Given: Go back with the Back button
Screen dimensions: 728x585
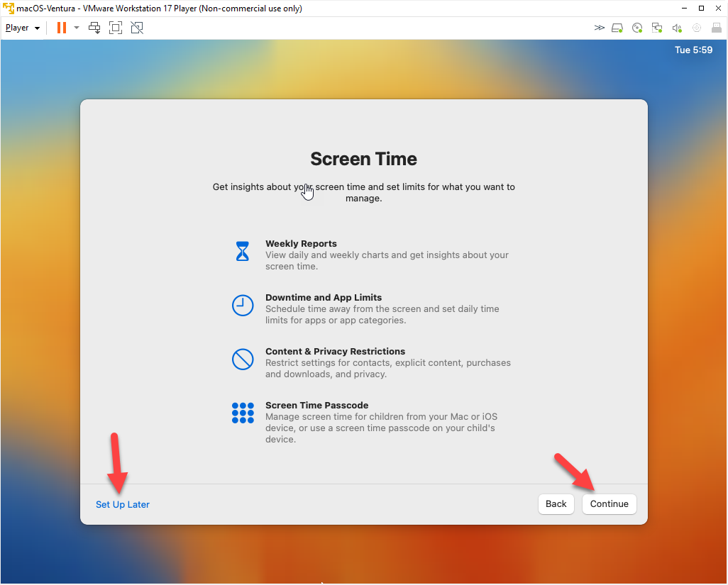Looking at the screenshot, I should pyautogui.click(x=556, y=503).
